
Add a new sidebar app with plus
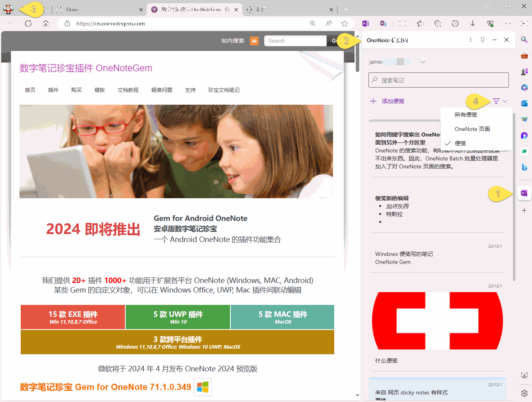524,210
